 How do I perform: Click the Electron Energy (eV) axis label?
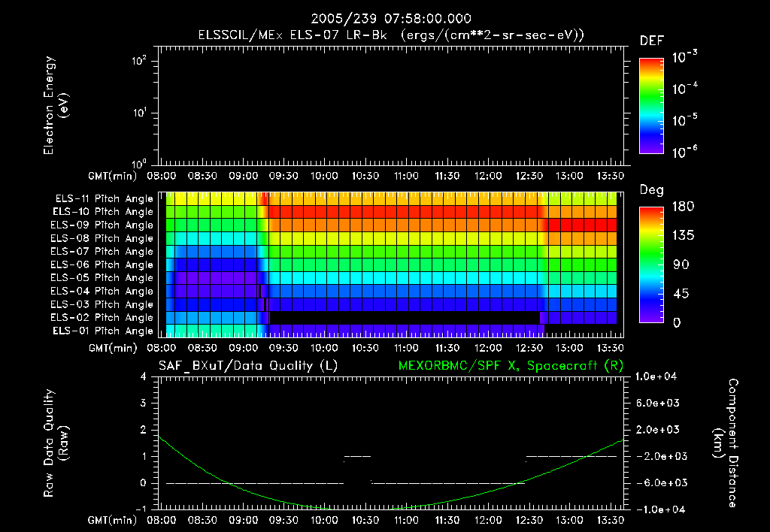(56, 105)
